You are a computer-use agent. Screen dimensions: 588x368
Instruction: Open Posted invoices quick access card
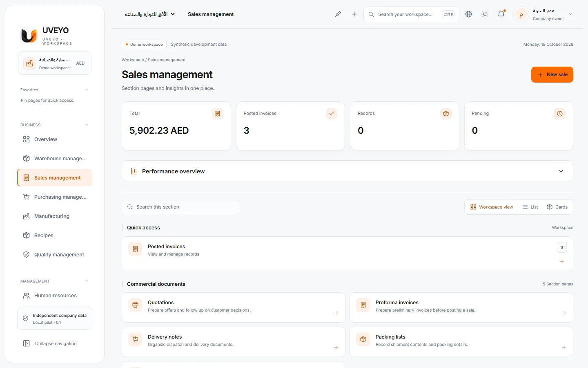tap(347, 254)
